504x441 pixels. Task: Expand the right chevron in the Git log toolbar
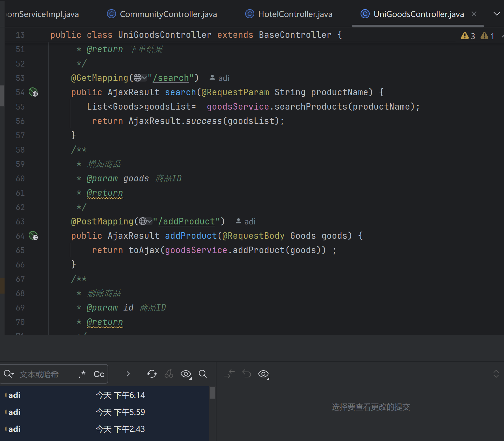click(x=128, y=374)
